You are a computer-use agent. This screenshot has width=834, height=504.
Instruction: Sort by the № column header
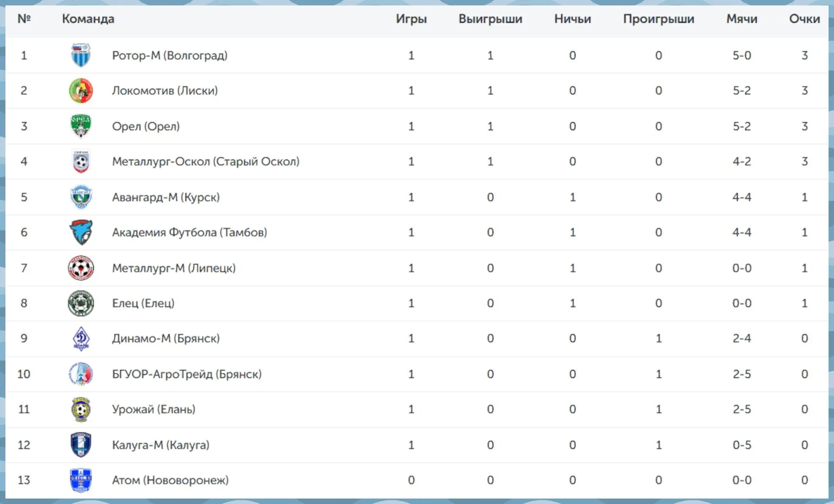(24, 19)
